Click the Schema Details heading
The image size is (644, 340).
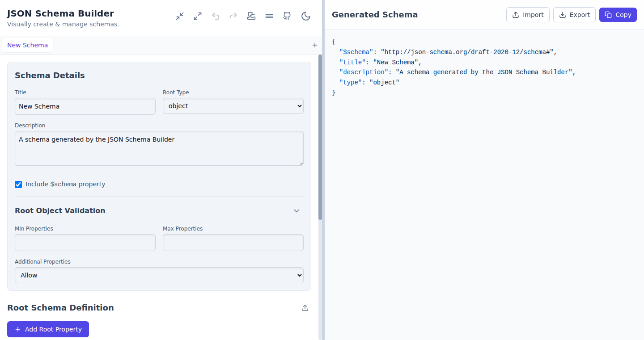point(50,76)
